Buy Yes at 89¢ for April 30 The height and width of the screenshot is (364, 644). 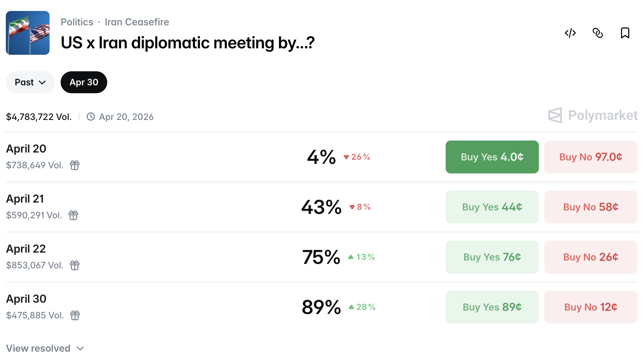click(492, 307)
